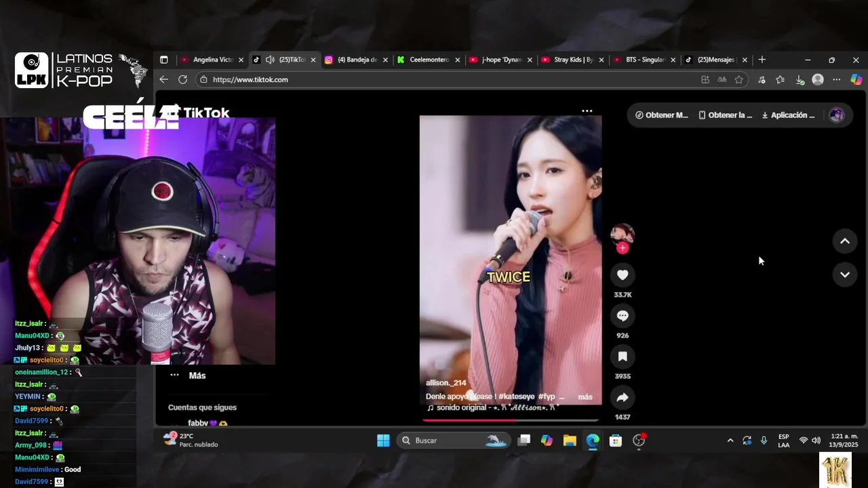Open the 'sonido original' sound link
The image size is (868, 488).
click(x=492, y=408)
